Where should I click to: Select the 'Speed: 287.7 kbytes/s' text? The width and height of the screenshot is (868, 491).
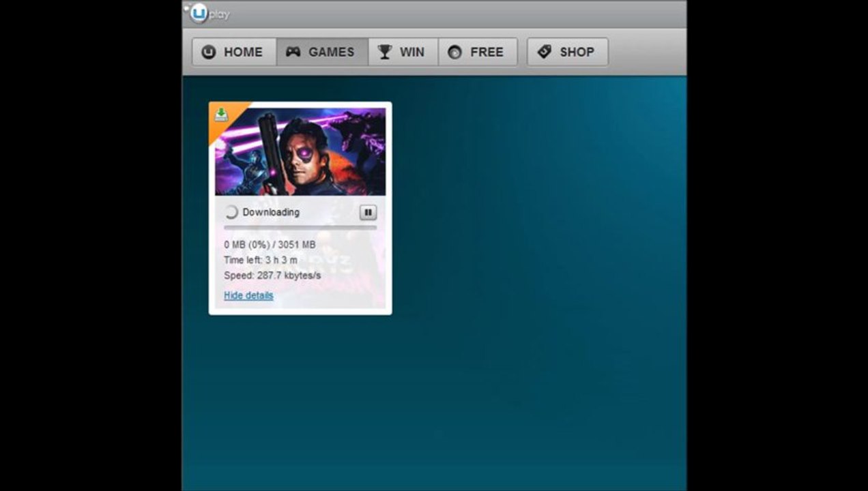click(x=272, y=276)
